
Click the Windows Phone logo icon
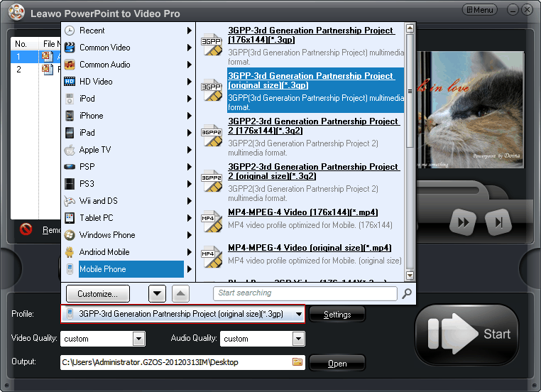tap(70, 235)
